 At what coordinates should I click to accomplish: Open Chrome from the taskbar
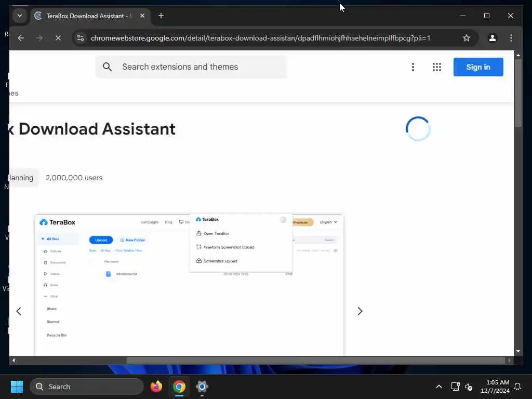179,387
